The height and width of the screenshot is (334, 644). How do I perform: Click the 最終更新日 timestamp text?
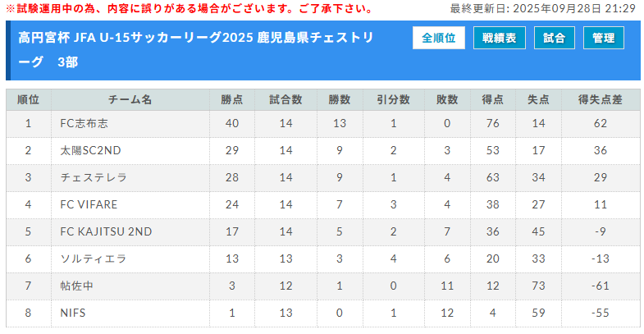(542, 8)
